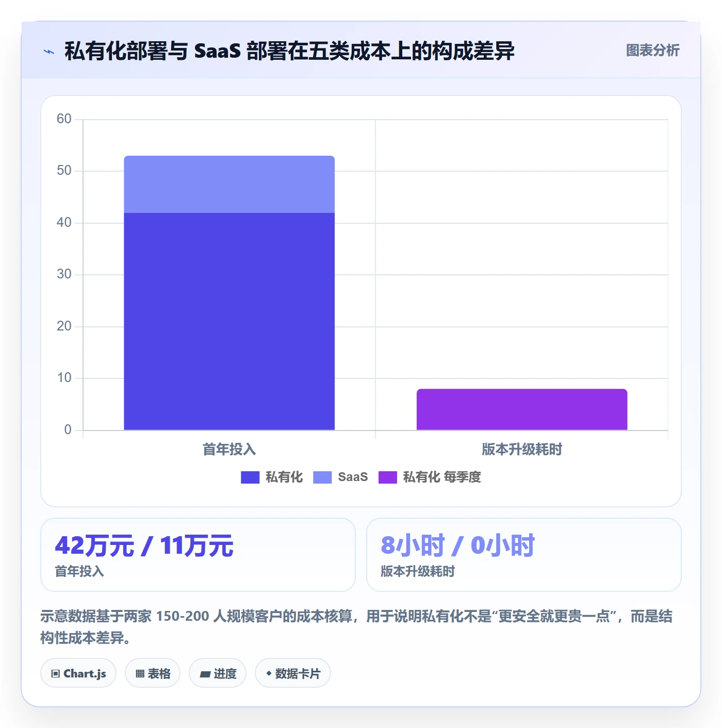Open the 8小时 / 0小时 data card
Image resolution: width=722 pixels, height=728 pixels.
point(524,555)
